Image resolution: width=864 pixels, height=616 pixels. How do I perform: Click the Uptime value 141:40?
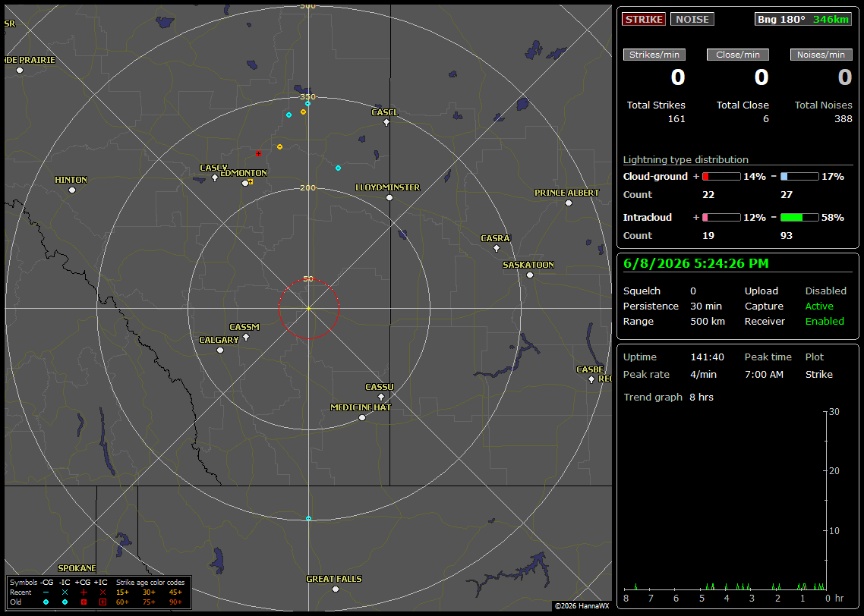click(x=707, y=357)
